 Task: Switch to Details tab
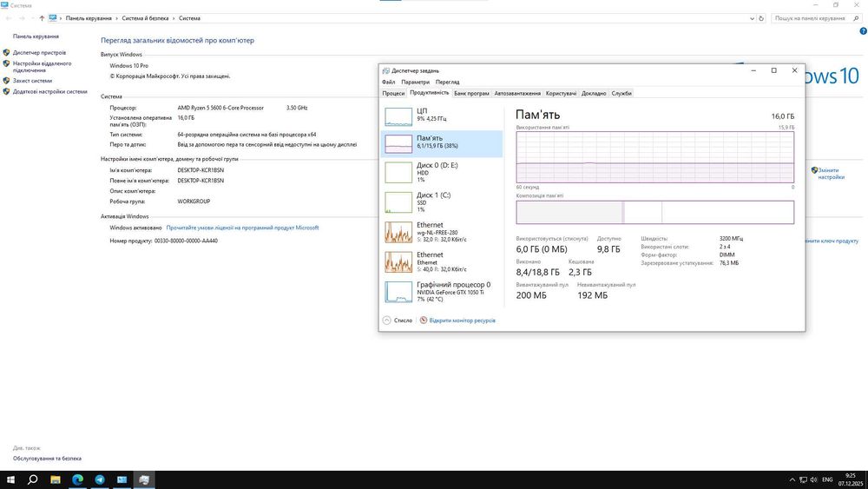click(594, 94)
